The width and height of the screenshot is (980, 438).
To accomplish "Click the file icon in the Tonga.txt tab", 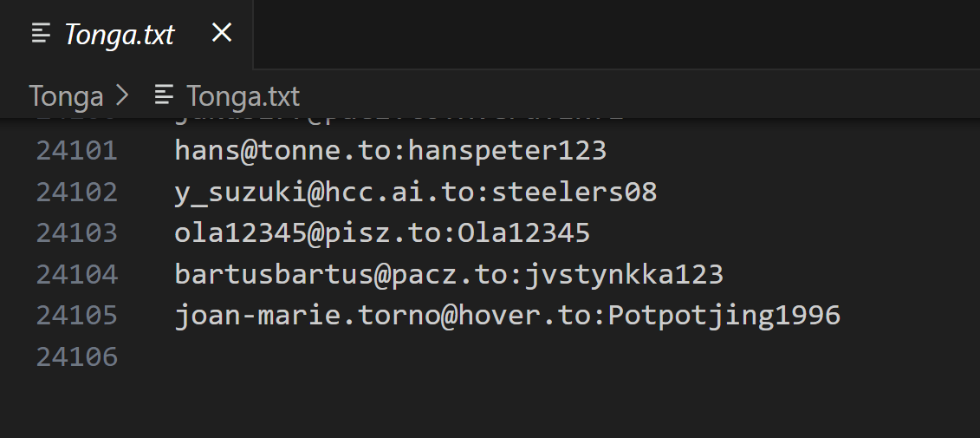I will (x=41, y=34).
